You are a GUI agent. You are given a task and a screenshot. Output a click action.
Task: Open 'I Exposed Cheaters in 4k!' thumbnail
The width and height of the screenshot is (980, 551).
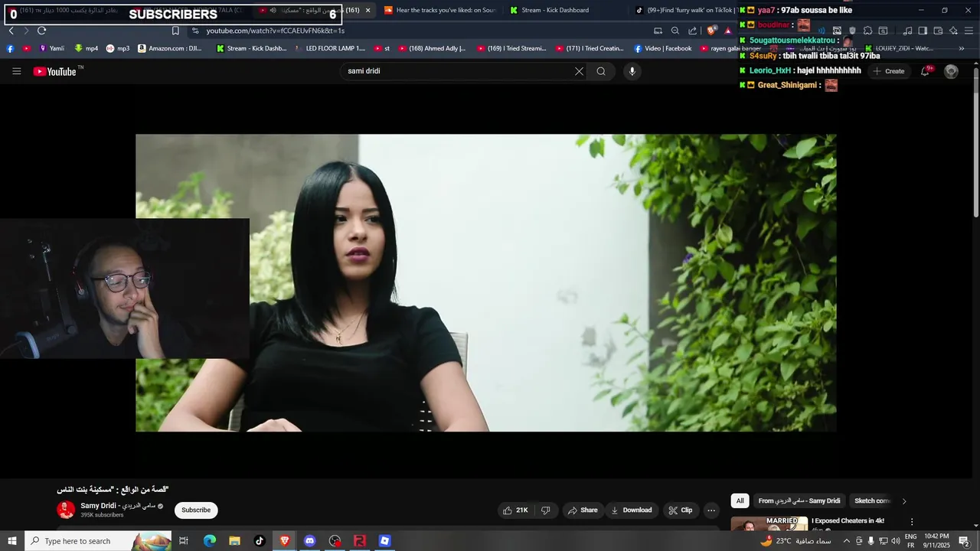click(769, 523)
